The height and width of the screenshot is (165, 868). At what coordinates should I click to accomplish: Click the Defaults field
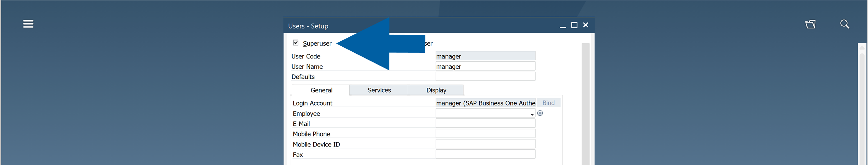tap(485, 76)
